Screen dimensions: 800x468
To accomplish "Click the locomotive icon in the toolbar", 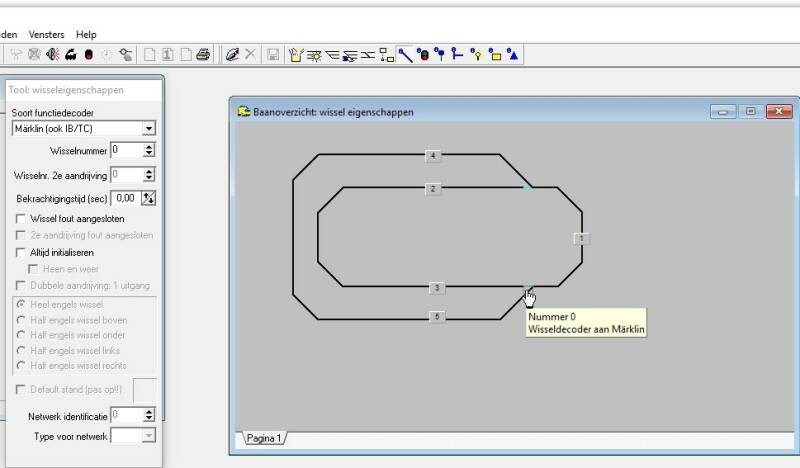I will 71,54.
